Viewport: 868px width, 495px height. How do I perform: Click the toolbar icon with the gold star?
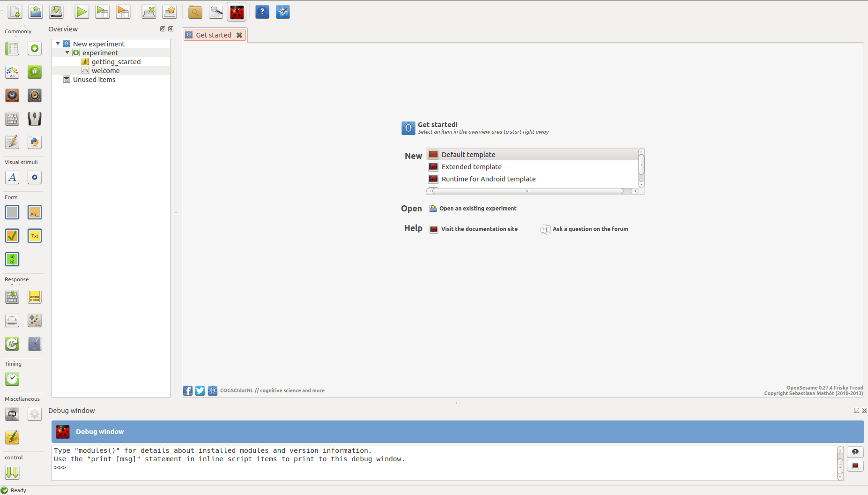[170, 12]
